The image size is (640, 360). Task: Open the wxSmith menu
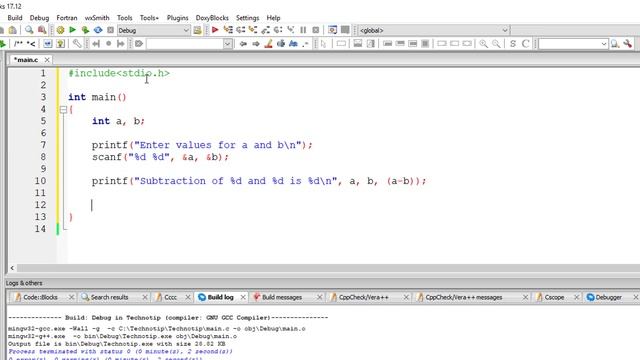pyautogui.click(x=97, y=18)
